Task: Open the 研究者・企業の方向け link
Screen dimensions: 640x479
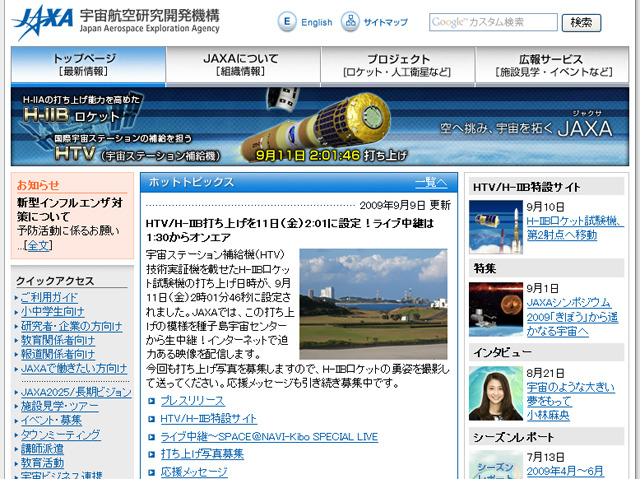Action: pos(71,326)
